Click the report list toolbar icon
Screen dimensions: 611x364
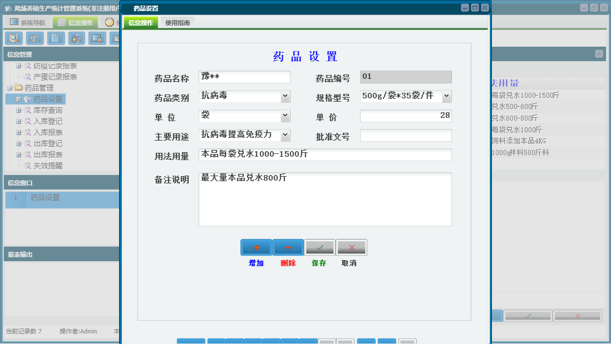34,38
